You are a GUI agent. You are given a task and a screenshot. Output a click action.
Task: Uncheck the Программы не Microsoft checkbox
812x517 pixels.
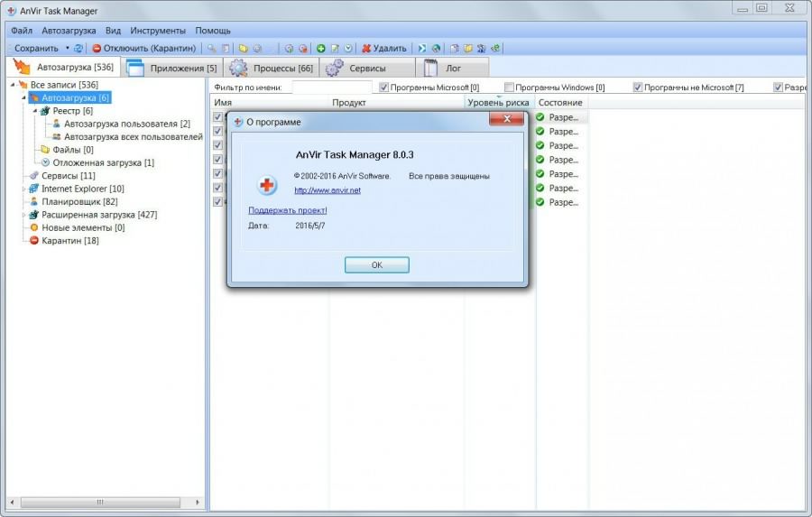pyautogui.click(x=638, y=88)
